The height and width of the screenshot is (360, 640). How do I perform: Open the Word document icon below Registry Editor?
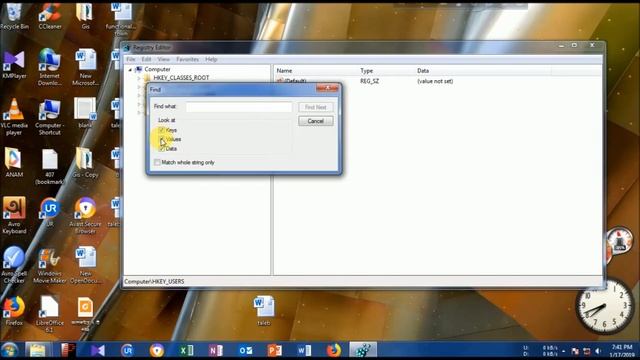(264, 310)
